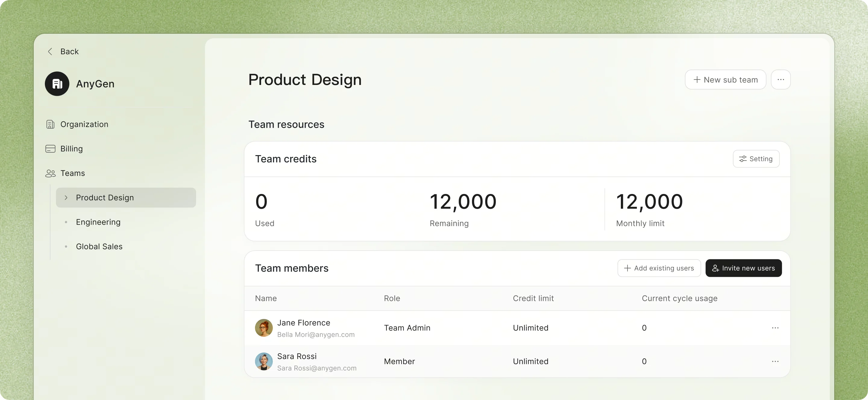
Task: Click Jane Florence's avatar
Action: click(x=264, y=328)
